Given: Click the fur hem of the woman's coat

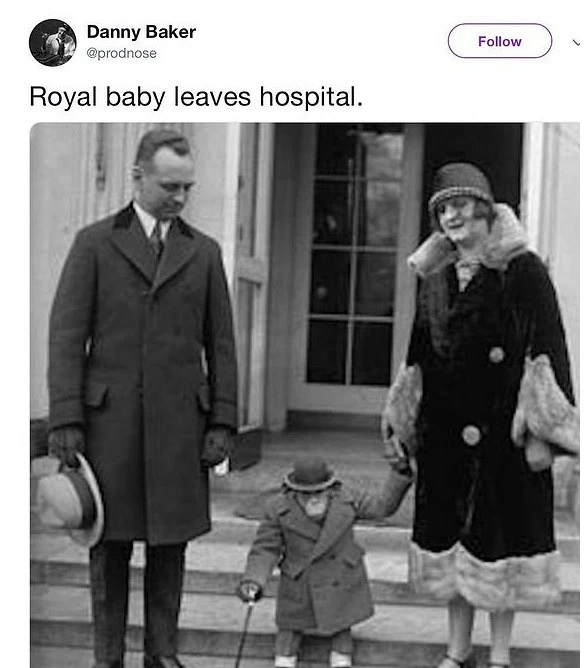Looking at the screenshot, I should pos(485,573).
